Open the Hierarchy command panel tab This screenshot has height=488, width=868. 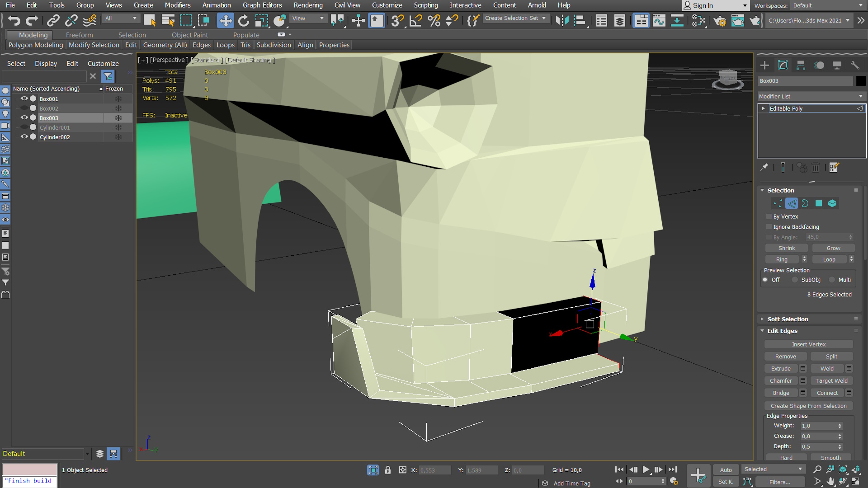(801, 66)
